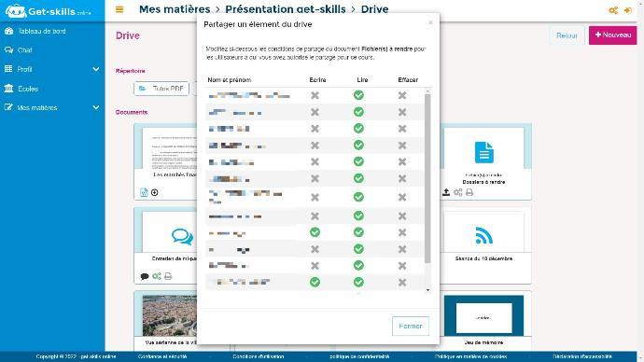The image size is (644, 362).
Task: Click the RSS feed icon of Séance du 10 décembre
Action: [483, 236]
